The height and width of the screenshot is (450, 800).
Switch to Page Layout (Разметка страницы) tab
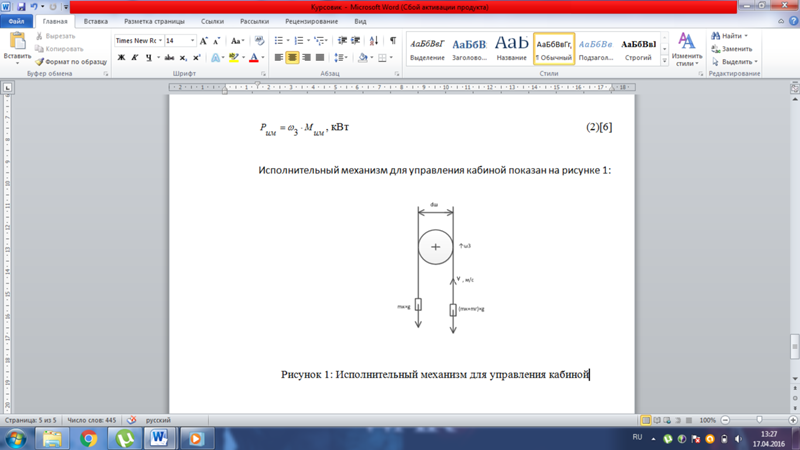click(155, 21)
